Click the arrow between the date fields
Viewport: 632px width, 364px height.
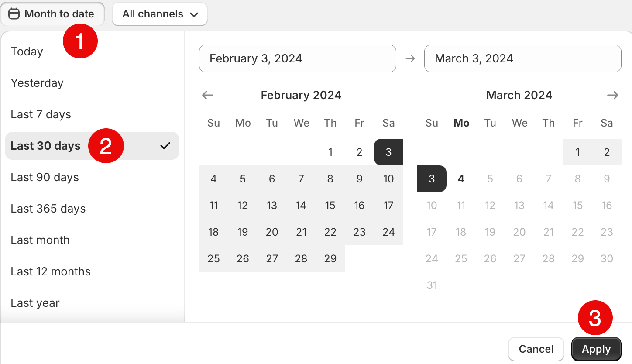(410, 58)
